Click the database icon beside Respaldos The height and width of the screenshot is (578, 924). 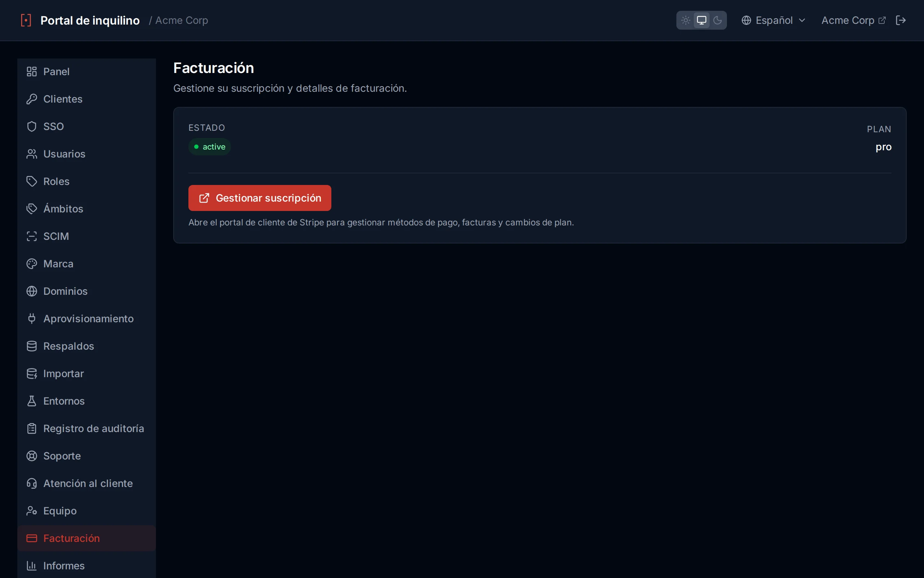pyautogui.click(x=32, y=346)
